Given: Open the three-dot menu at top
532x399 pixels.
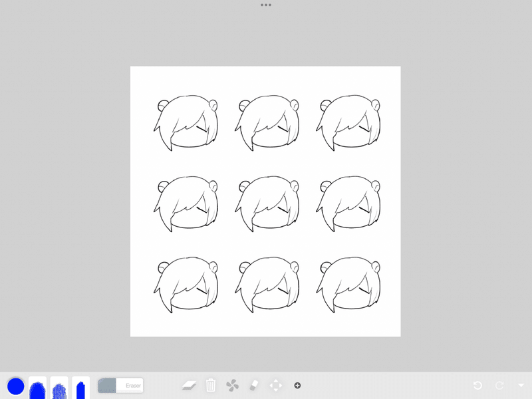Looking at the screenshot, I should (265, 5).
